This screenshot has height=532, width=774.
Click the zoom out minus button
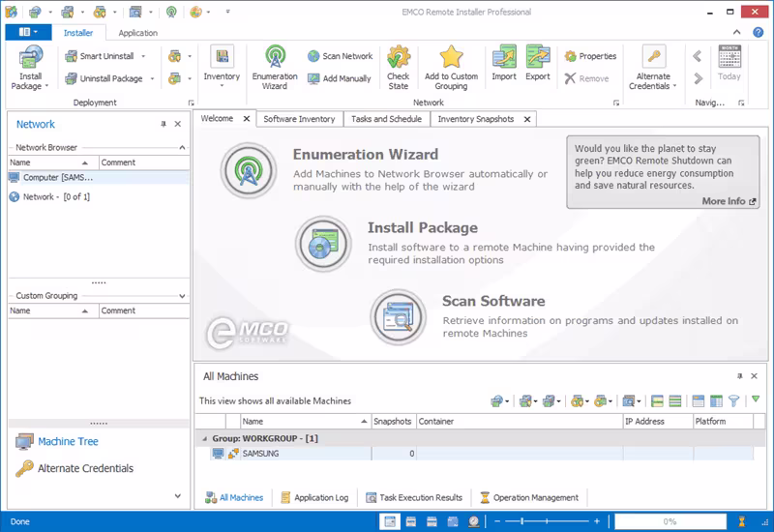[x=497, y=521]
